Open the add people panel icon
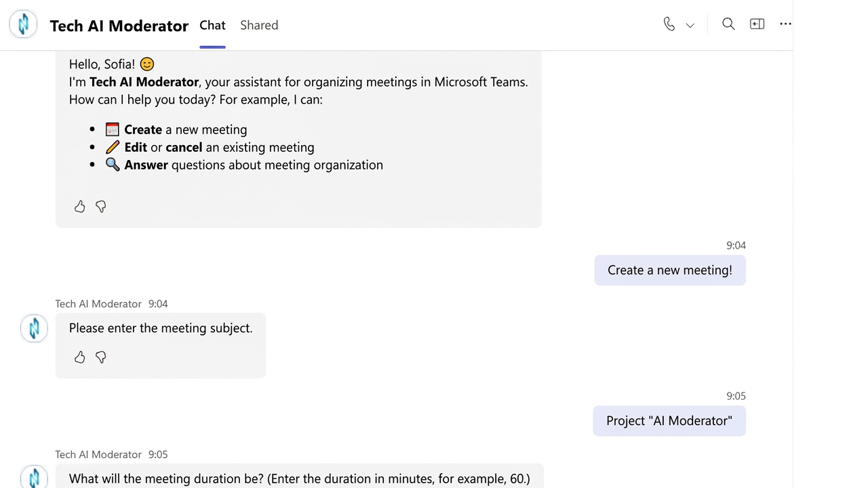868x488 pixels. tap(757, 24)
